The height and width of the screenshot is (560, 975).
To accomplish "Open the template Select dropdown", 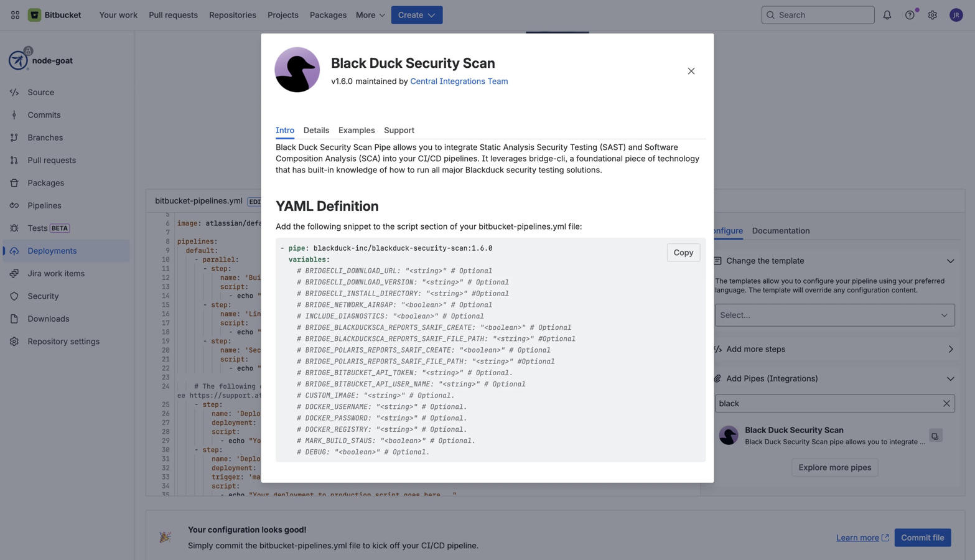I will pos(834,315).
